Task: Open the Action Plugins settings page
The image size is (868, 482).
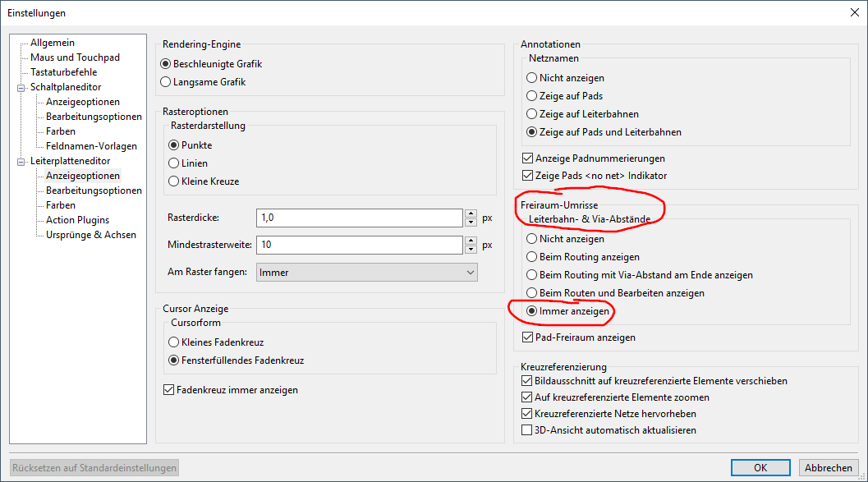Action: (77, 220)
